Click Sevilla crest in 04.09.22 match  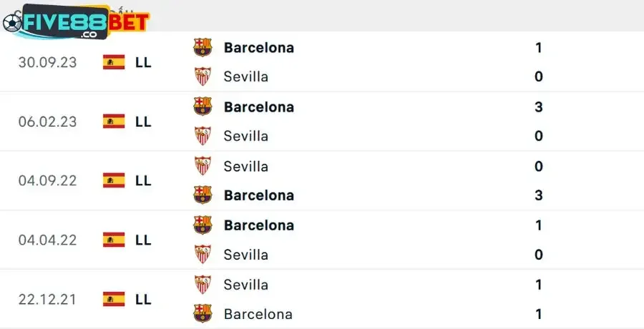click(x=203, y=166)
